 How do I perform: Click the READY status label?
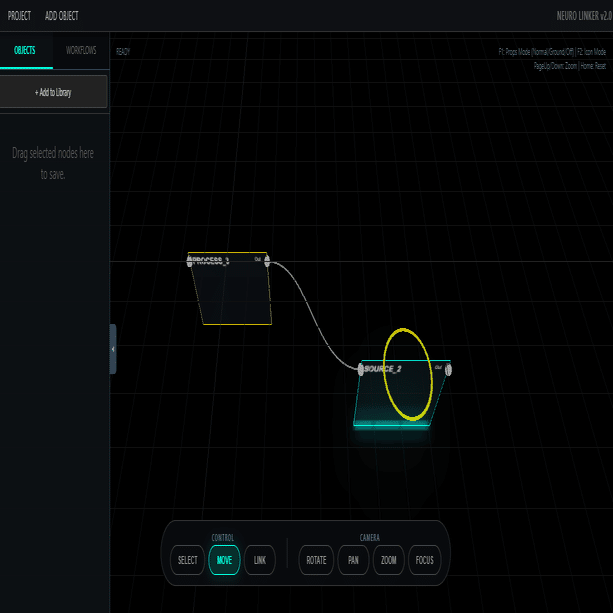(123, 52)
